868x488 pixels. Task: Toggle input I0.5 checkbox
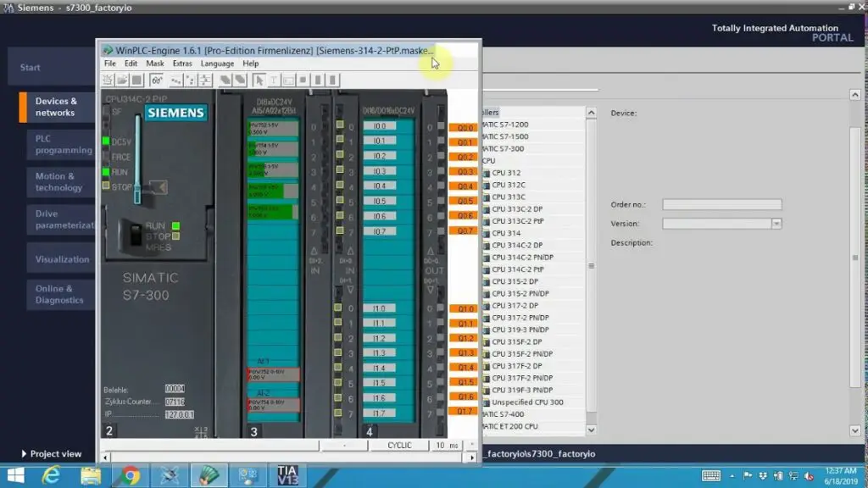(340, 200)
